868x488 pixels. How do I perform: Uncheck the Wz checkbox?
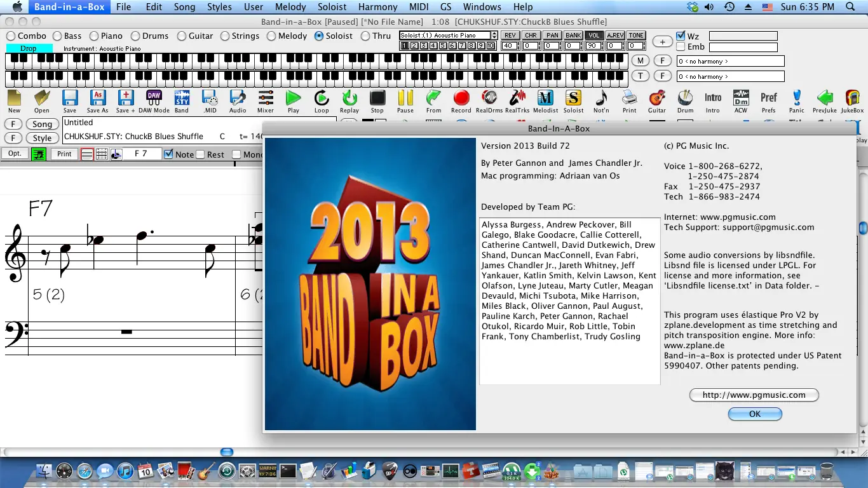(x=681, y=36)
